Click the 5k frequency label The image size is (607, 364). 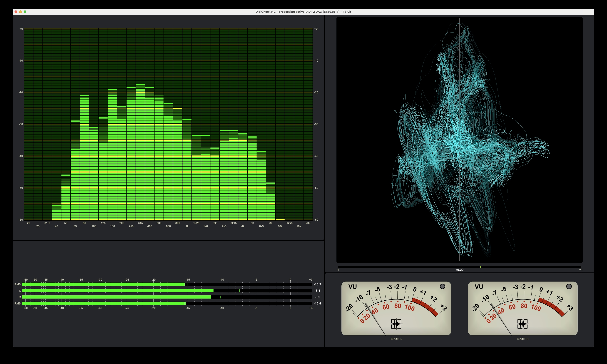pyautogui.click(x=252, y=223)
